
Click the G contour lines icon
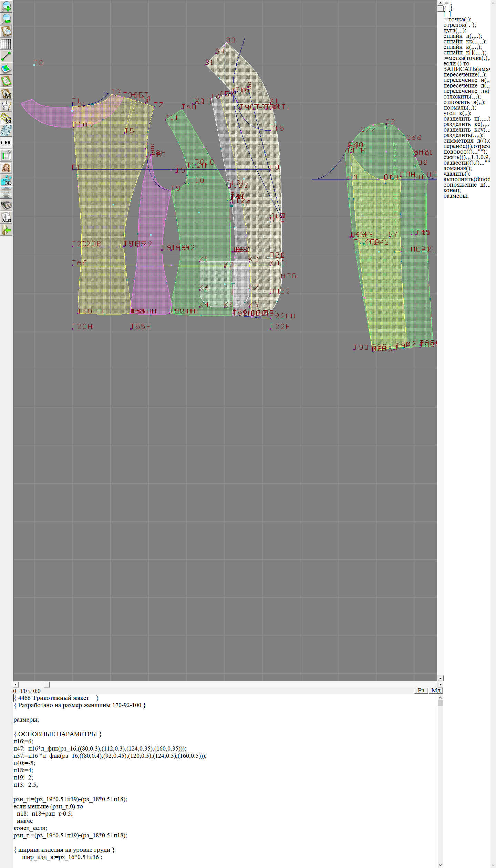[x=6, y=118]
